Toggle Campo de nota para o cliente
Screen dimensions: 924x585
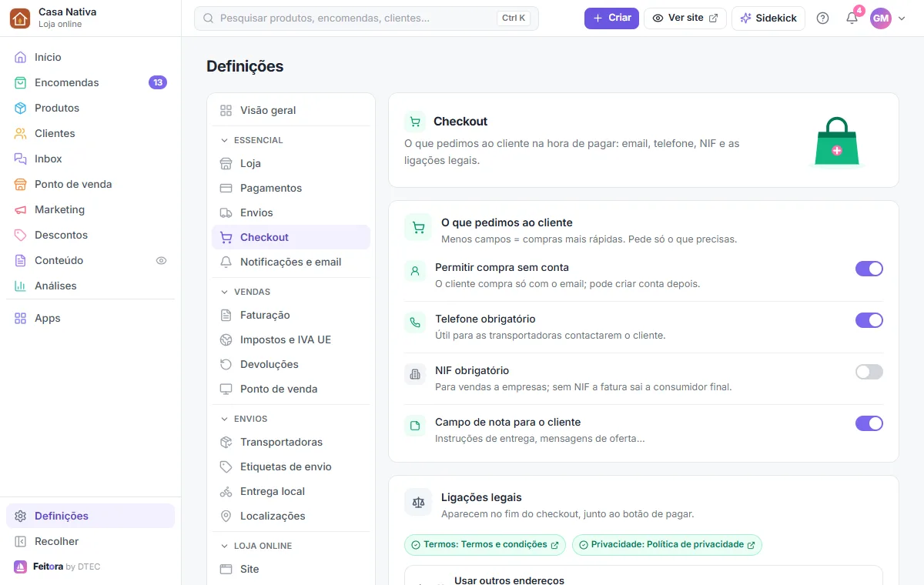[x=869, y=423]
